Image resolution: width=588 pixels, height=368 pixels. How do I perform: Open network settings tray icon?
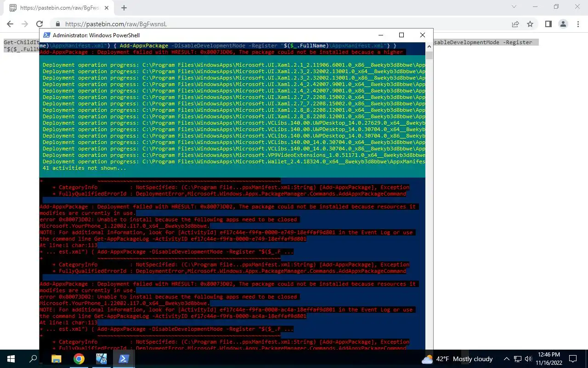click(518, 359)
